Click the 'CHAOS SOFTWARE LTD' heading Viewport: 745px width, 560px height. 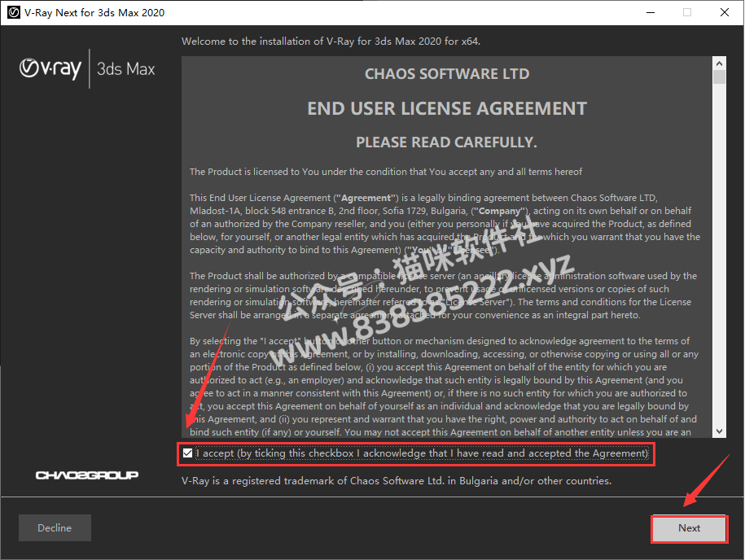coord(447,74)
